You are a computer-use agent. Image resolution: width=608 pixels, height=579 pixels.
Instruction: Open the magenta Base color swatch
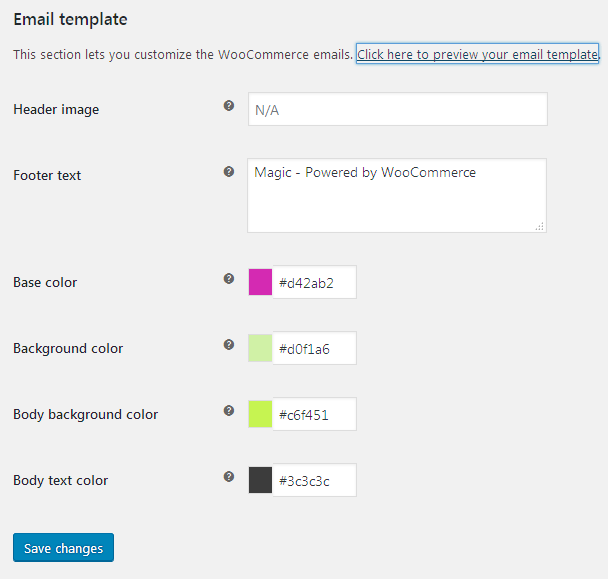click(260, 282)
